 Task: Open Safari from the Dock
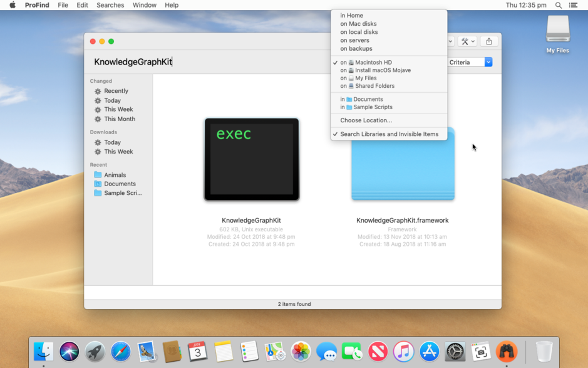[x=121, y=352]
